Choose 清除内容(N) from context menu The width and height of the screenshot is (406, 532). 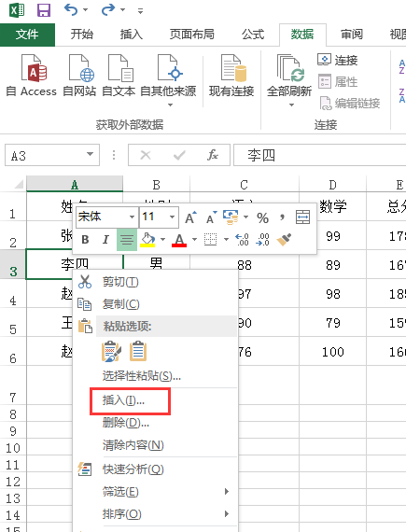tap(155, 445)
